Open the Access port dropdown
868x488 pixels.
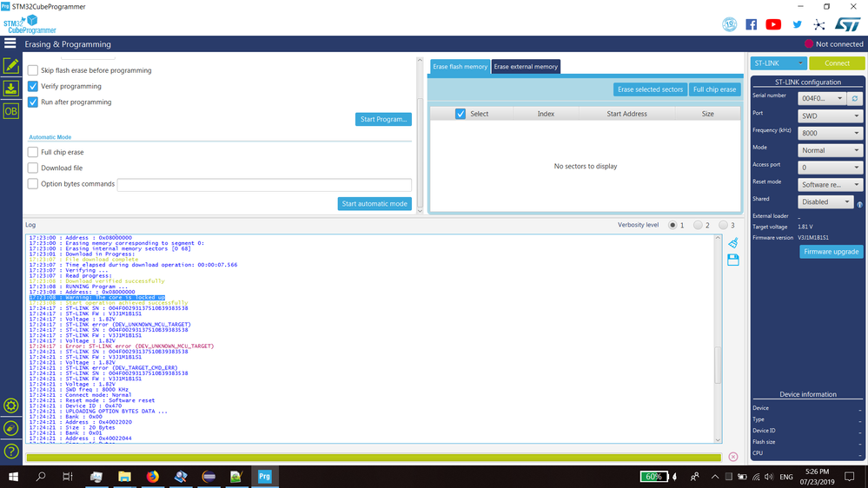pyautogui.click(x=830, y=168)
